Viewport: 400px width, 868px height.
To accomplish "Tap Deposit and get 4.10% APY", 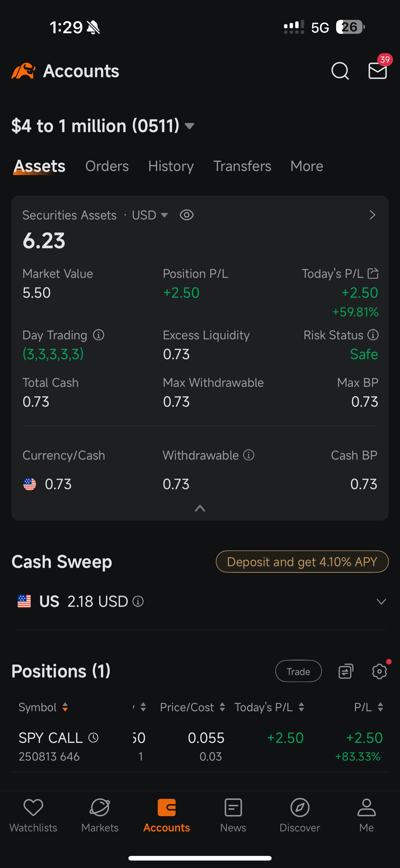I will (302, 562).
